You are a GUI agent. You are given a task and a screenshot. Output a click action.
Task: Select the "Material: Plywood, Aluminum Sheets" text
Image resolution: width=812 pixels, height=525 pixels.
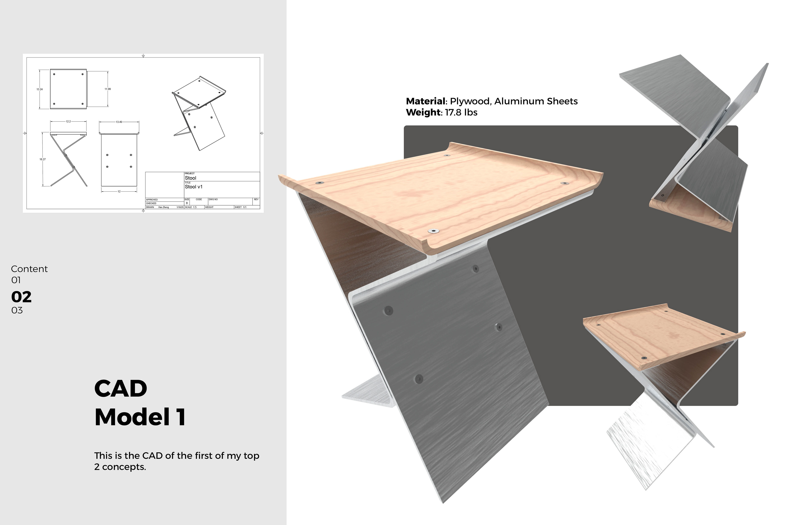pyautogui.click(x=492, y=101)
